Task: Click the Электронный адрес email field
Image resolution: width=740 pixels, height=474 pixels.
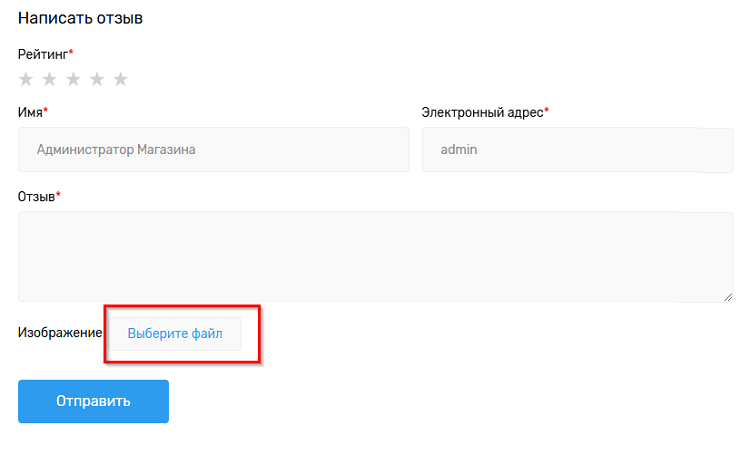Action: [x=577, y=149]
